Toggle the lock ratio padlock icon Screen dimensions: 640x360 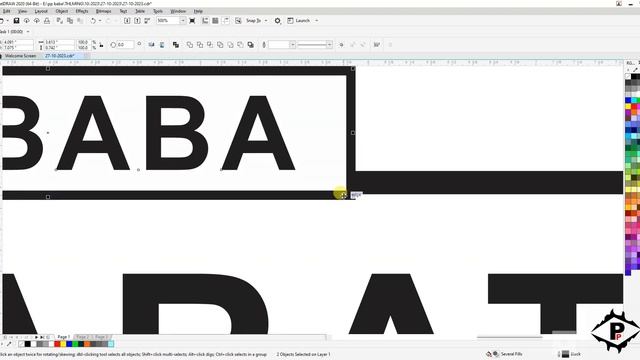[101, 45]
